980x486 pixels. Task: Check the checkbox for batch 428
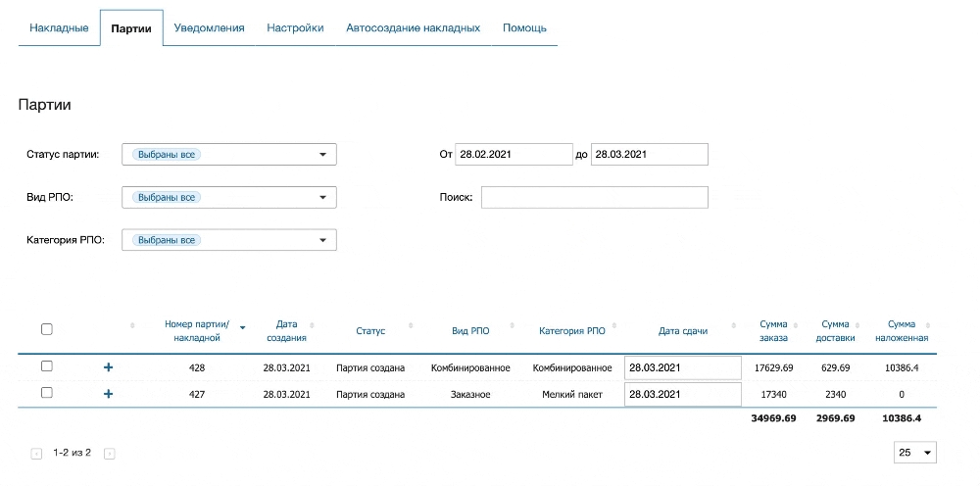pos(46,366)
